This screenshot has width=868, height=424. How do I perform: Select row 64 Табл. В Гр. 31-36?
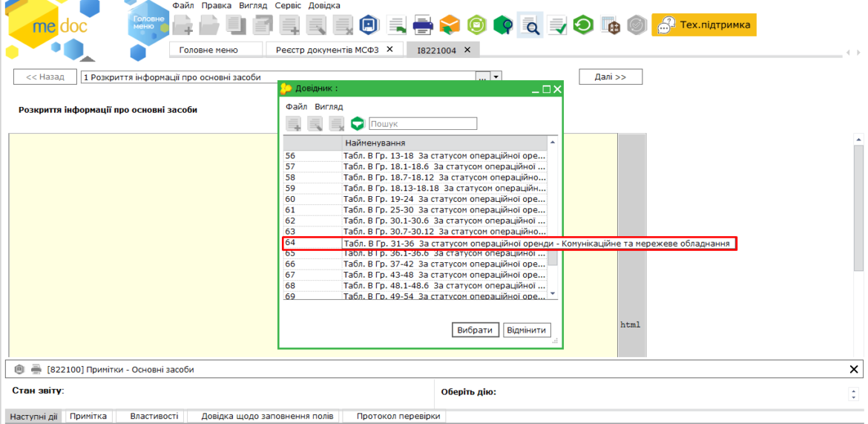(x=509, y=244)
